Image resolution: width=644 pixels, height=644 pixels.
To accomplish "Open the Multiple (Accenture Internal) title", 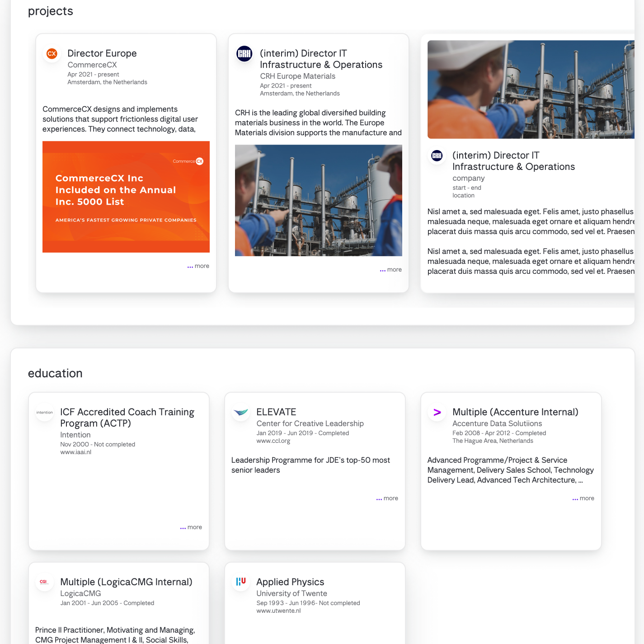I will [515, 412].
